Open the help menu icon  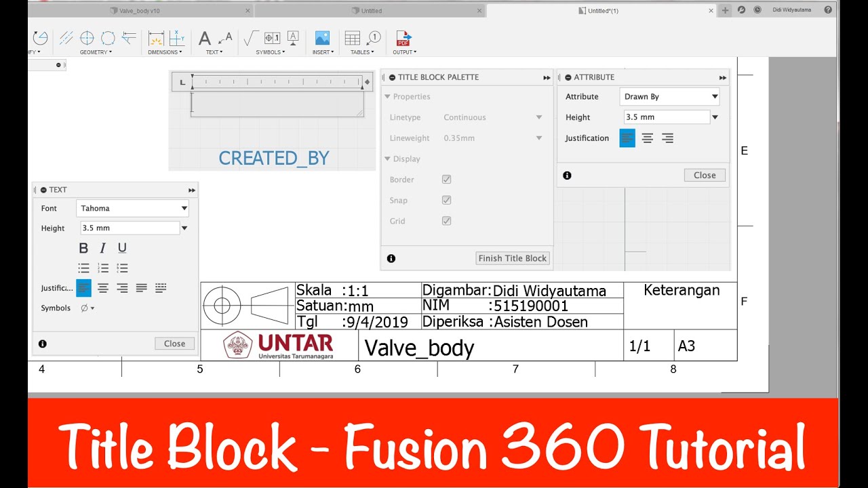coord(828,10)
